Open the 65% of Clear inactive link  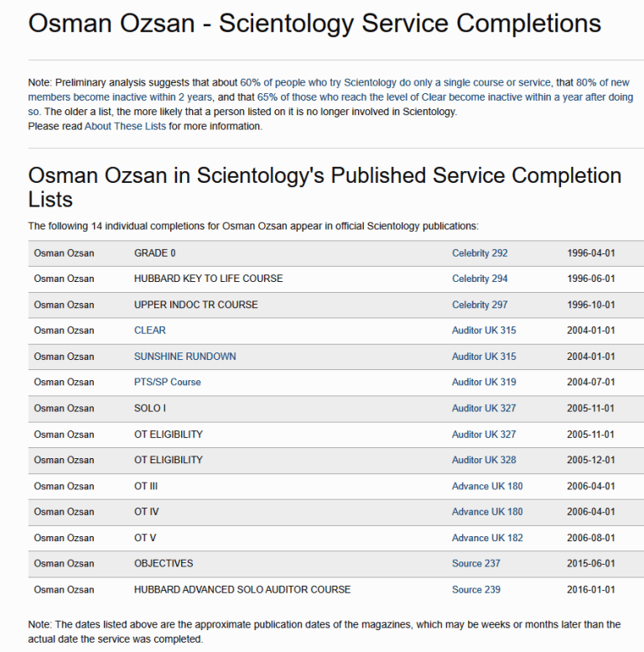pos(335,96)
